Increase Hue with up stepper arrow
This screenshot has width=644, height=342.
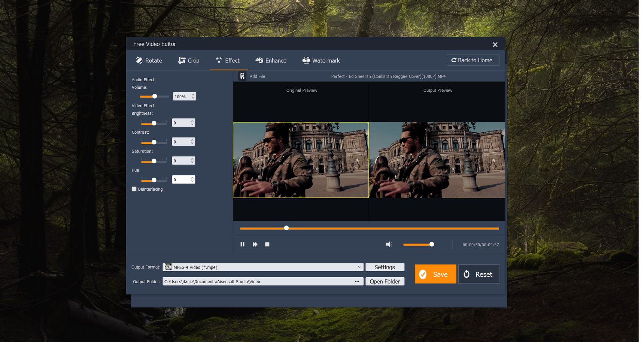click(192, 178)
